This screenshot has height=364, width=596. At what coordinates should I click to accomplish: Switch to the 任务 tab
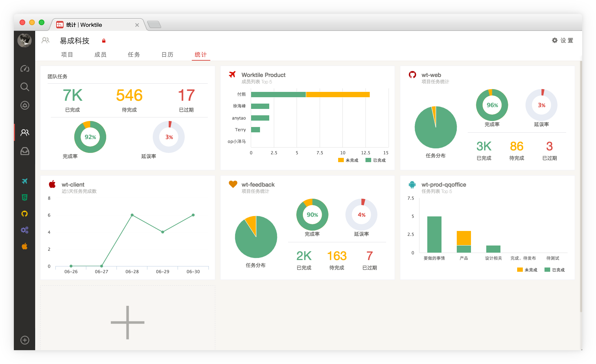tap(134, 55)
